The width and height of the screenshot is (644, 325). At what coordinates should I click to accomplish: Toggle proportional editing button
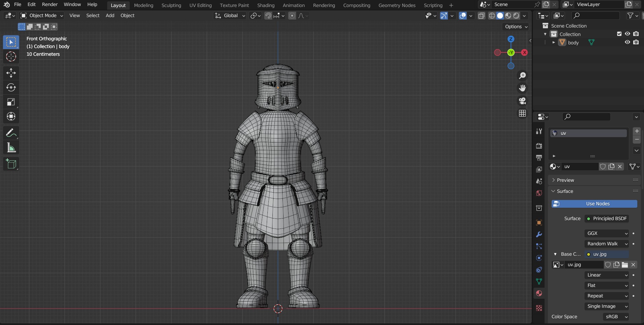coord(292,16)
